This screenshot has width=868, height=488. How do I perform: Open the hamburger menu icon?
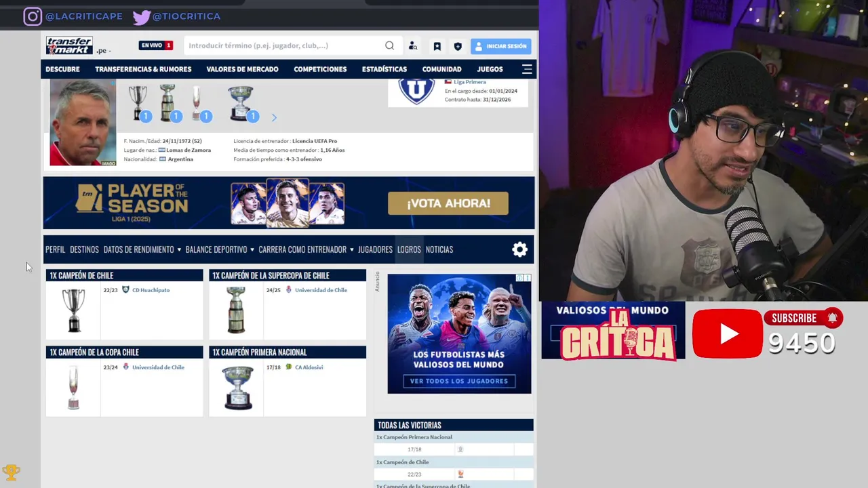(527, 69)
